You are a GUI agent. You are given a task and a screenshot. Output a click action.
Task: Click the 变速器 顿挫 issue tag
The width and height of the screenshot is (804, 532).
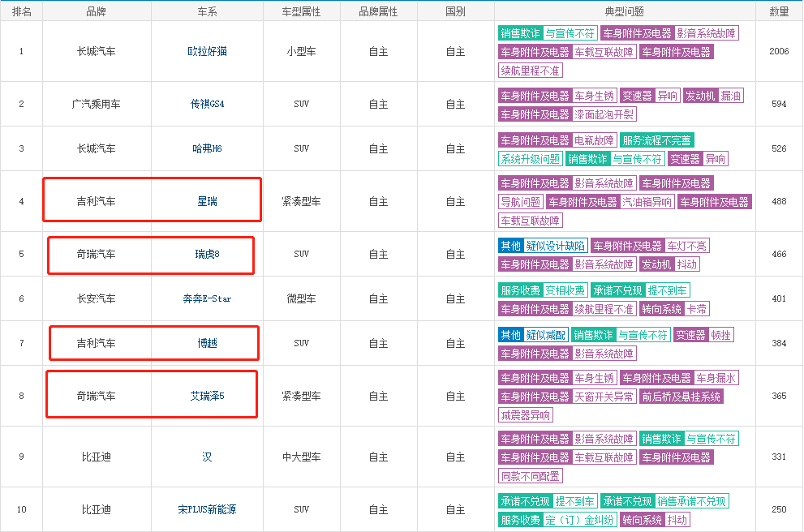[703, 336]
